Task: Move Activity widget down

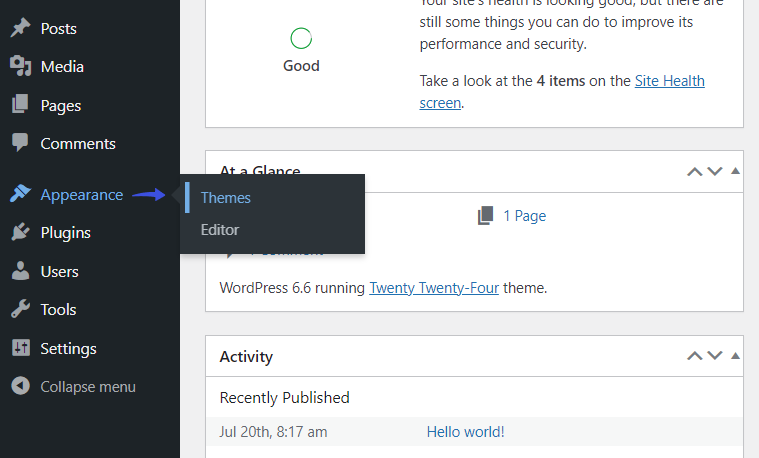Action: [x=715, y=356]
